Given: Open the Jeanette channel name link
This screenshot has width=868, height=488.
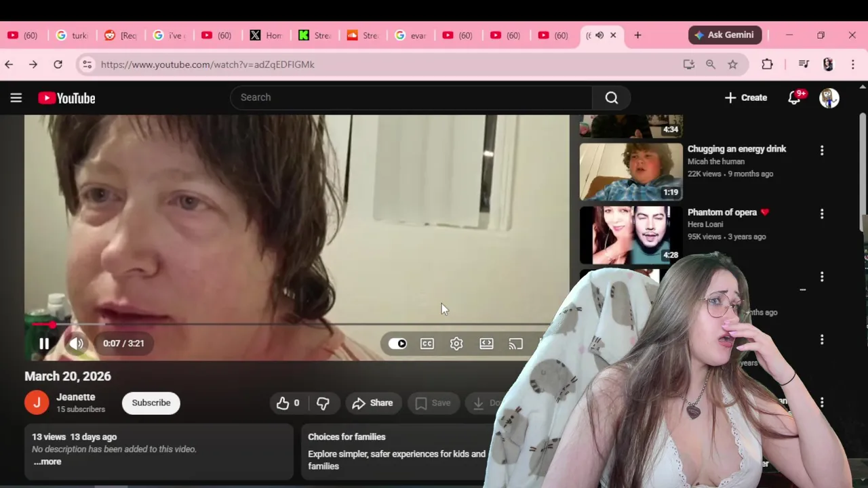Looking at the screenshot, I should pyautogui.click(x=76, y=397).
